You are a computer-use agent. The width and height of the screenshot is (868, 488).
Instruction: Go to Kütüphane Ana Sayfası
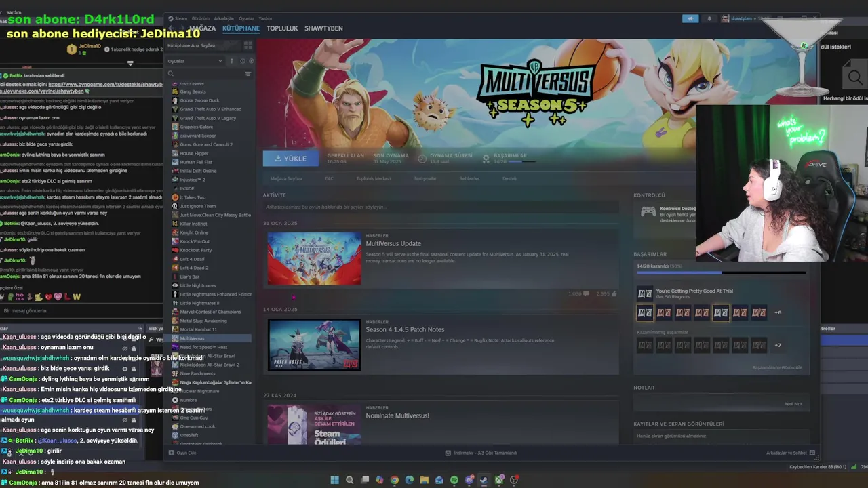click(191, 45)
